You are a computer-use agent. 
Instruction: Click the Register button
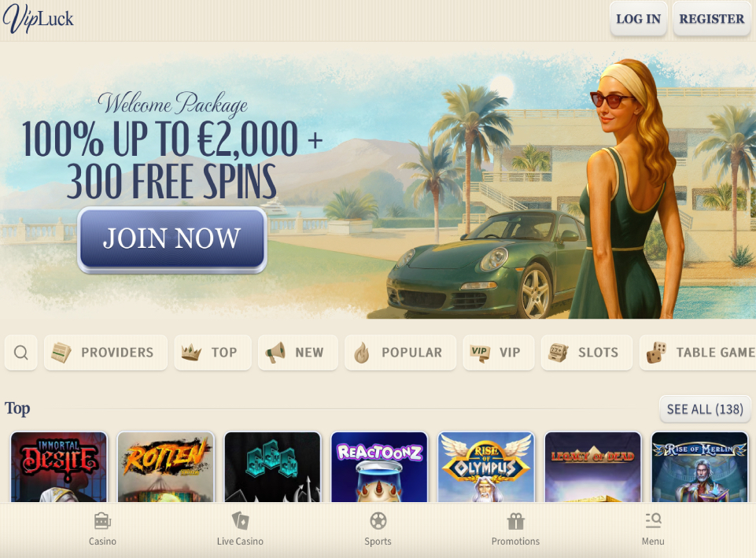[712, 19]
